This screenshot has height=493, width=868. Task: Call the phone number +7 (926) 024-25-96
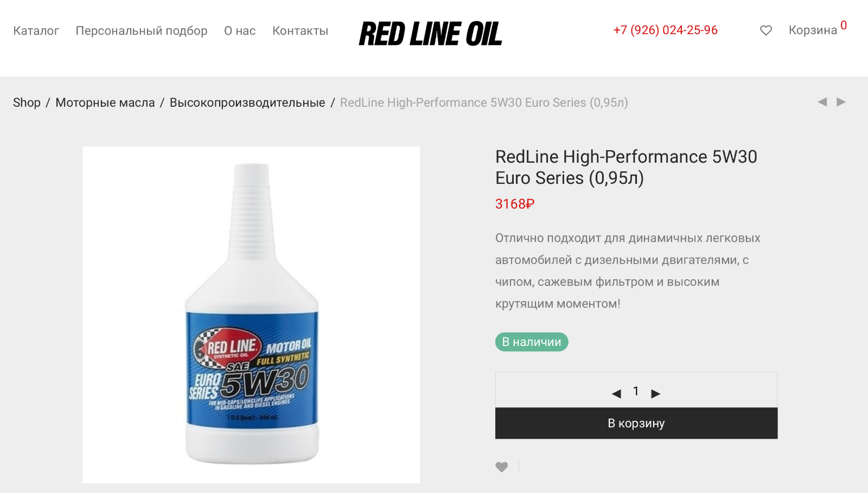coord(666,30)
